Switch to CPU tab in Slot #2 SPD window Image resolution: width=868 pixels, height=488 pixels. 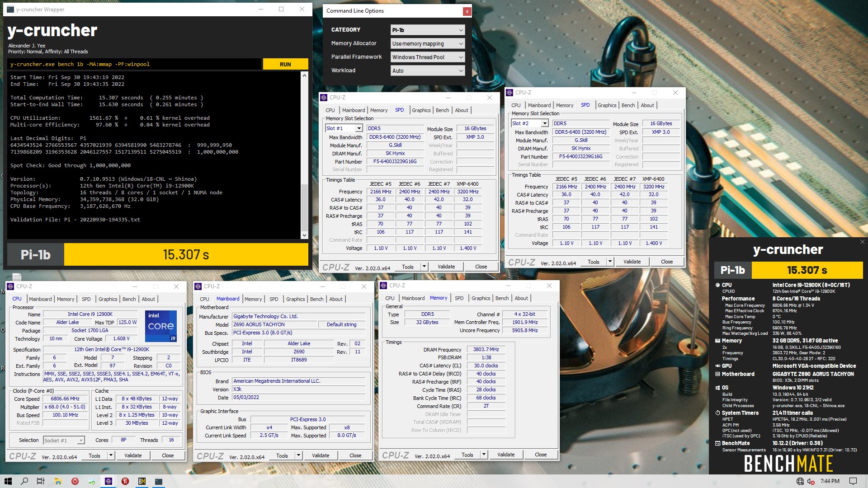pos(516,105)
